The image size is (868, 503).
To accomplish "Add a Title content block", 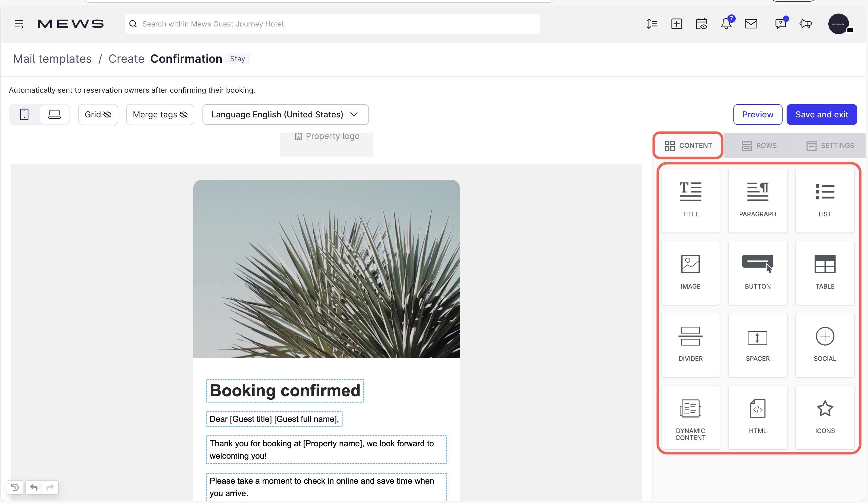I will (690, 201).
